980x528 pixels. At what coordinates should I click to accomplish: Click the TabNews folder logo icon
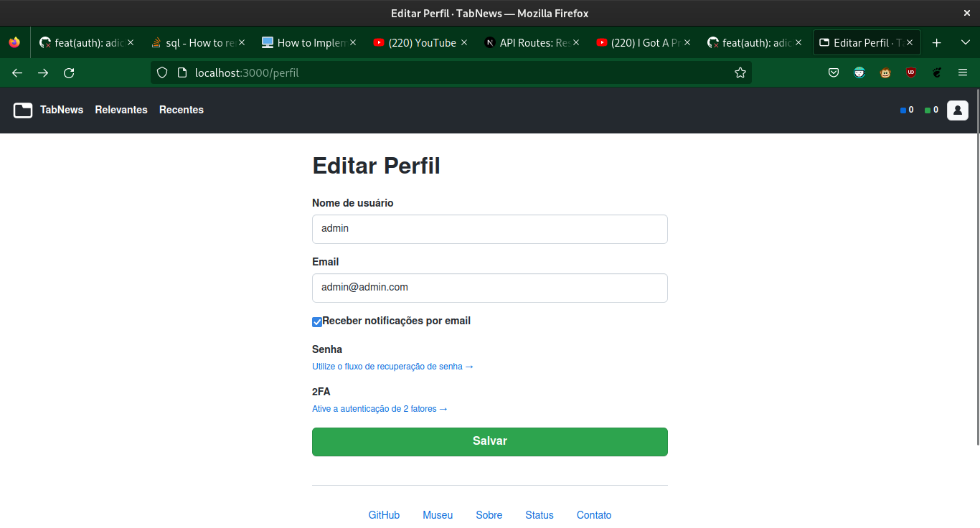point(23,110)
